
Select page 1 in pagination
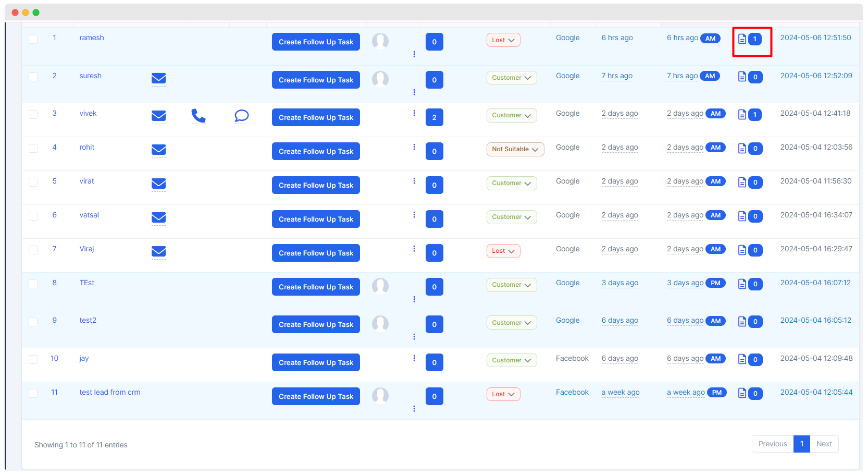tap(802, 444)
